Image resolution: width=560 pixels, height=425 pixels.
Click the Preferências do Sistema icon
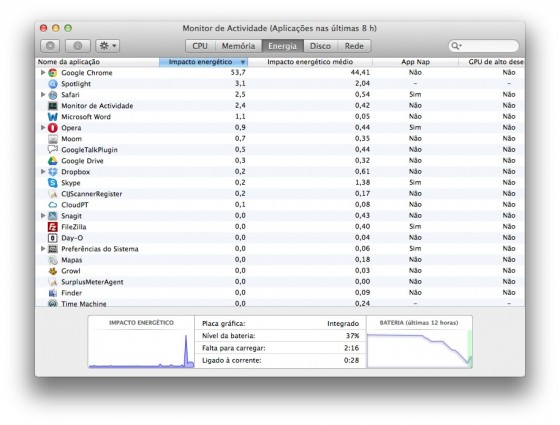tap(52, 249)
